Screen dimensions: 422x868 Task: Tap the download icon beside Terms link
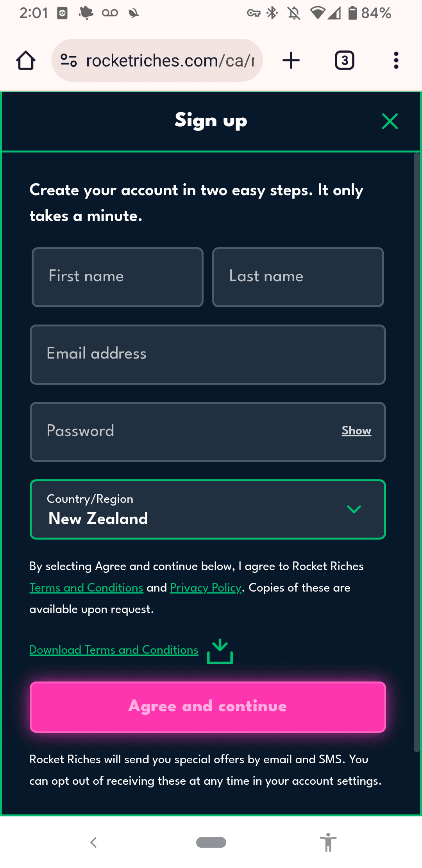coord(220,651)
